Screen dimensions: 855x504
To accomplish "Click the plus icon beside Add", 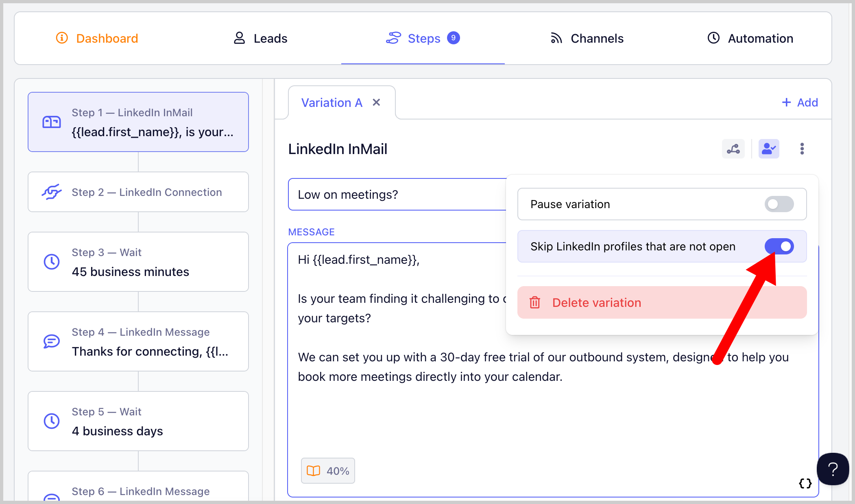I will [x=787, y=102].
